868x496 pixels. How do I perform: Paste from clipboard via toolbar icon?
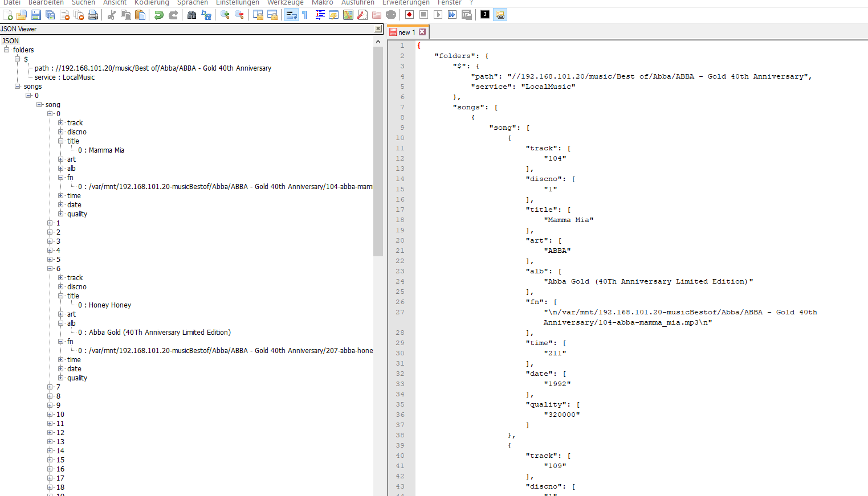point(140,15)
